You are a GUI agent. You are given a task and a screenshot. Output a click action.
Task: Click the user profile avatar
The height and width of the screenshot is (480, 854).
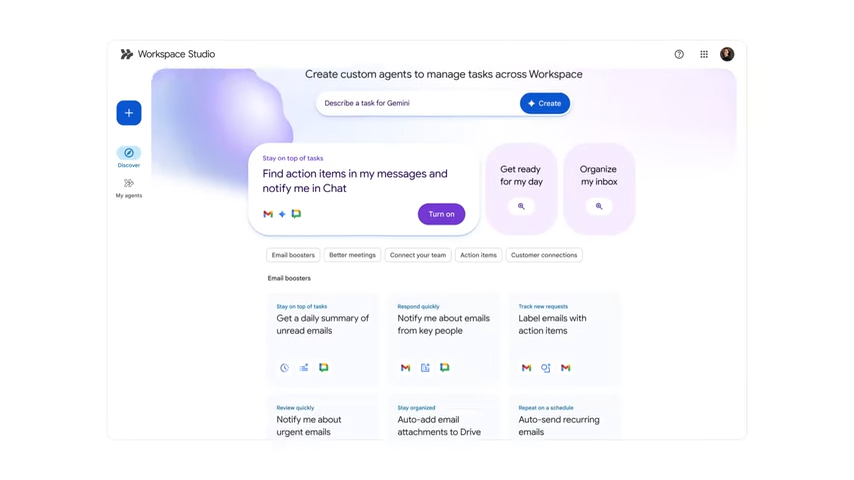pyautogui.click(x=727, y=54)
